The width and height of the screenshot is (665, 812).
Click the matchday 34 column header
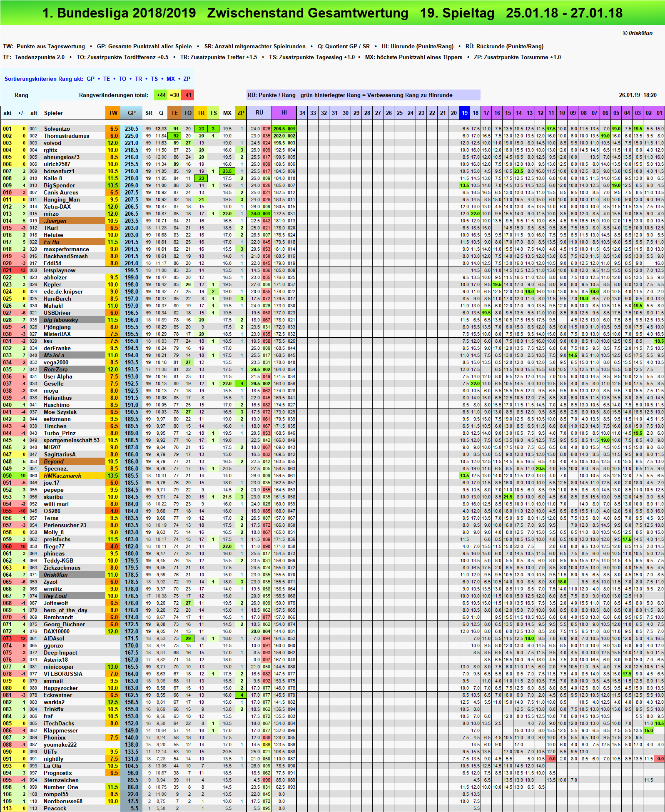pos(302,113)
